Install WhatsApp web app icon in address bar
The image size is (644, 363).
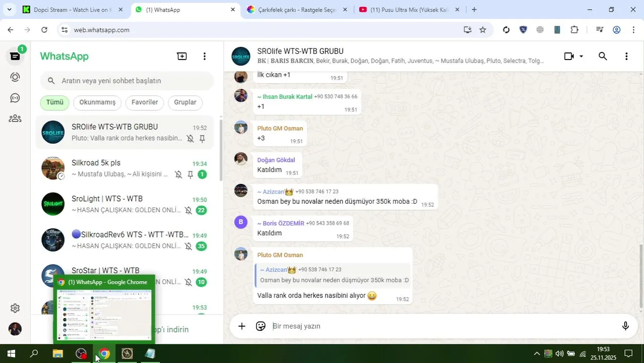[468, 30]
